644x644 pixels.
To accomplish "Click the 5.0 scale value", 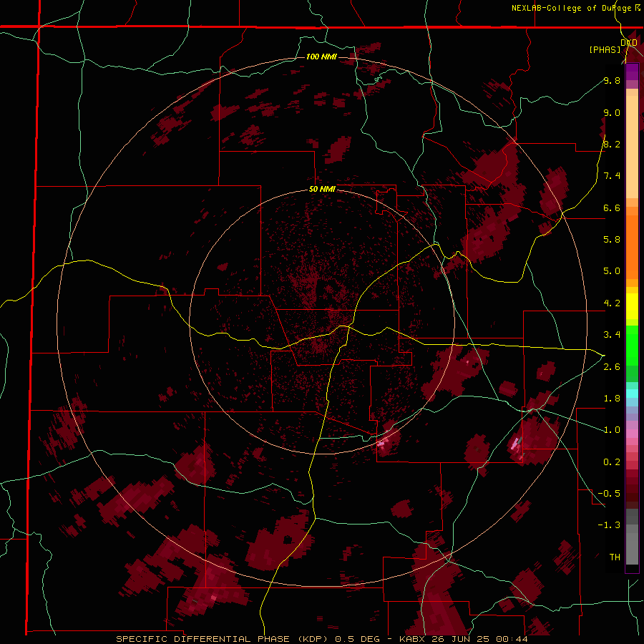I will [612, 271].
